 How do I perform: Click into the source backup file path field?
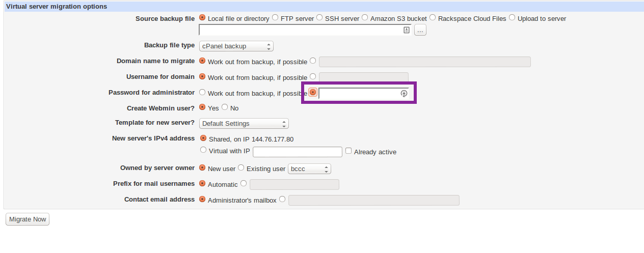[301, 31]
